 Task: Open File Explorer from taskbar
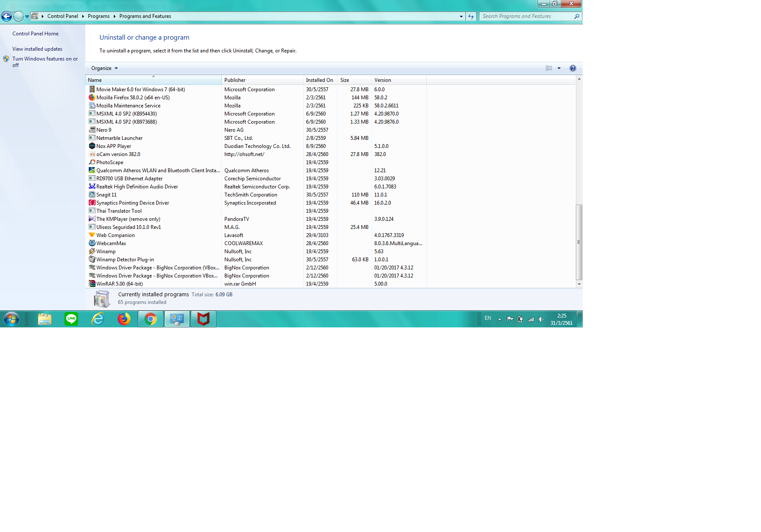pyautogui.click(x=45, y=319)
